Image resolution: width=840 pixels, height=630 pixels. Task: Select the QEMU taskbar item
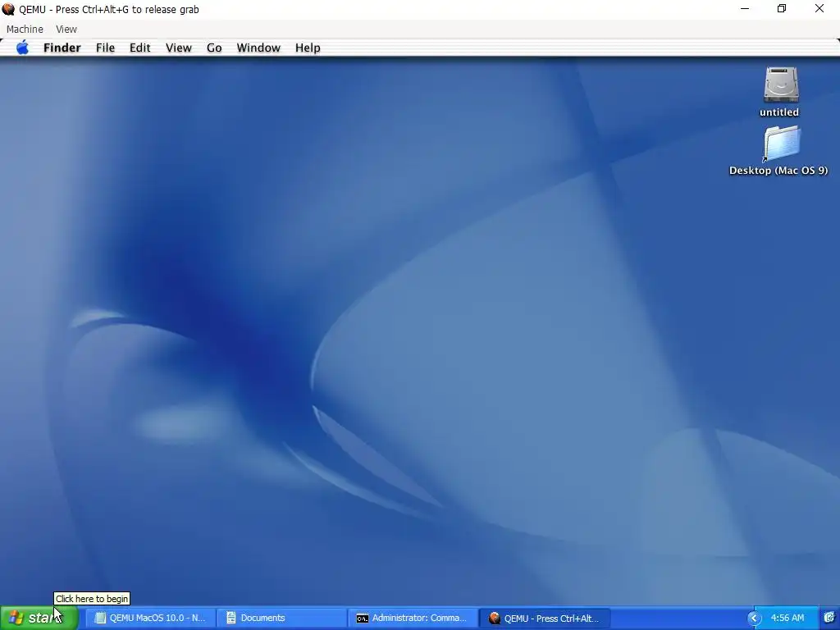(545, 618)
